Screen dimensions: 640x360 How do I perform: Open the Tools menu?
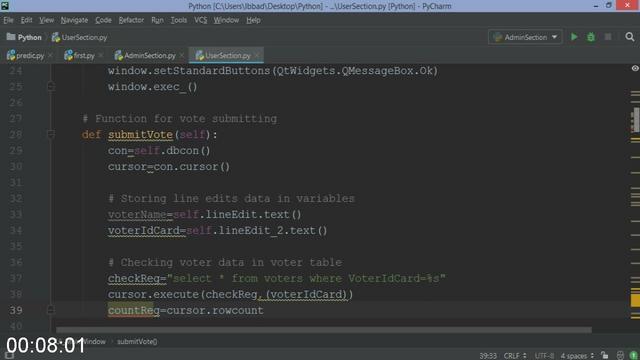pos(178,20)
